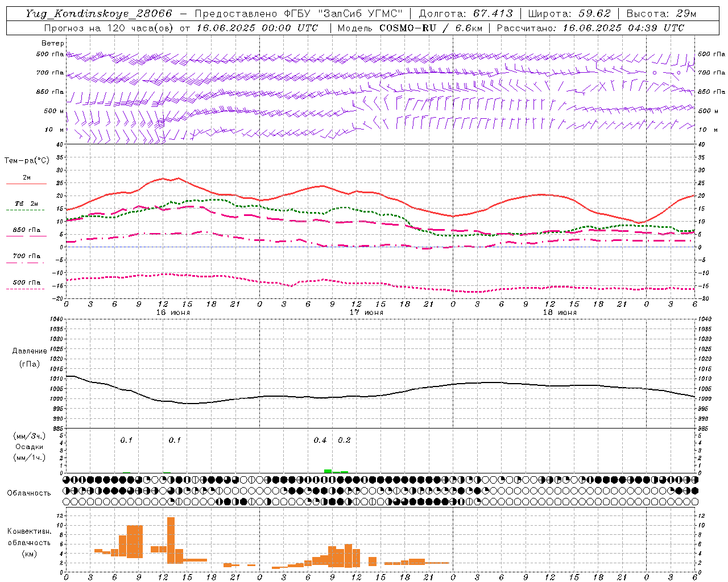
Task: Click the Тем-ра(°C) temperature panel title
Action: pos(27,161)
